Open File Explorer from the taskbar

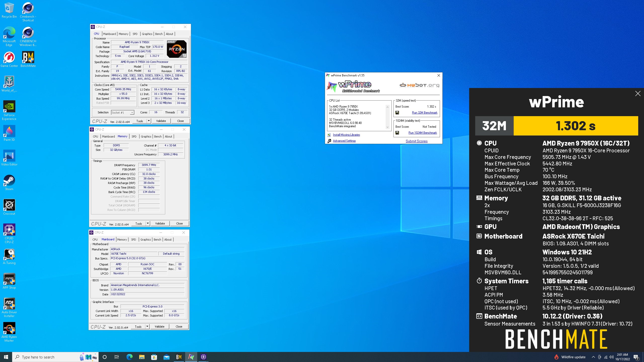click(x=142, y=357)
